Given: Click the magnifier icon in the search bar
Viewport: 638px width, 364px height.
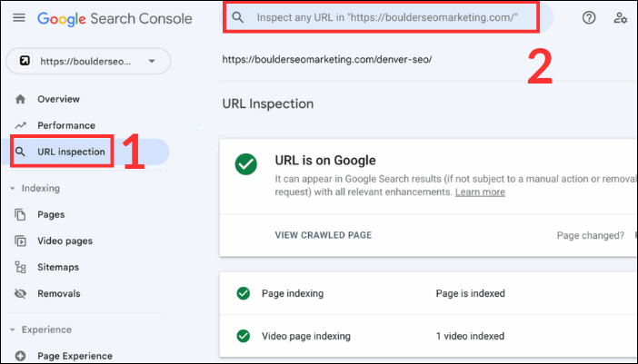Looking at the screenshot, I should [237, 17].
